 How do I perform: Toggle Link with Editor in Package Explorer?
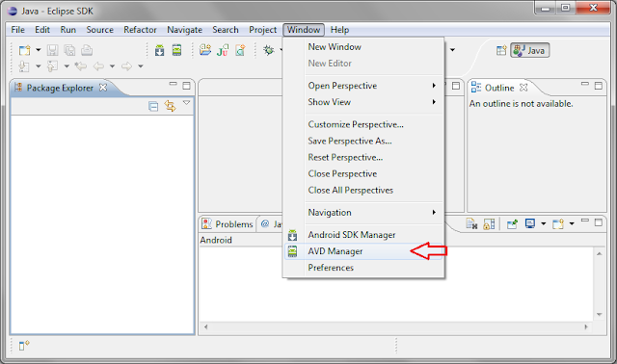point(170,106)
